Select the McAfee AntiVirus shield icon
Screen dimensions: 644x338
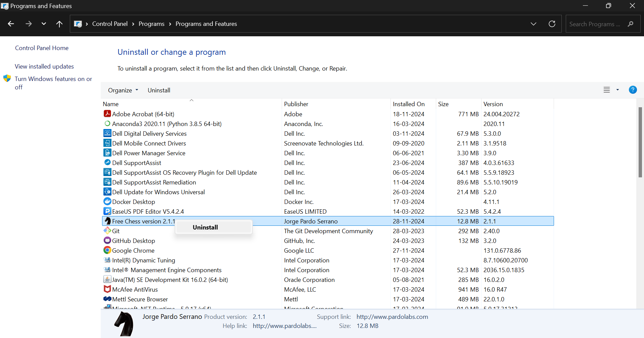point(107,289)
